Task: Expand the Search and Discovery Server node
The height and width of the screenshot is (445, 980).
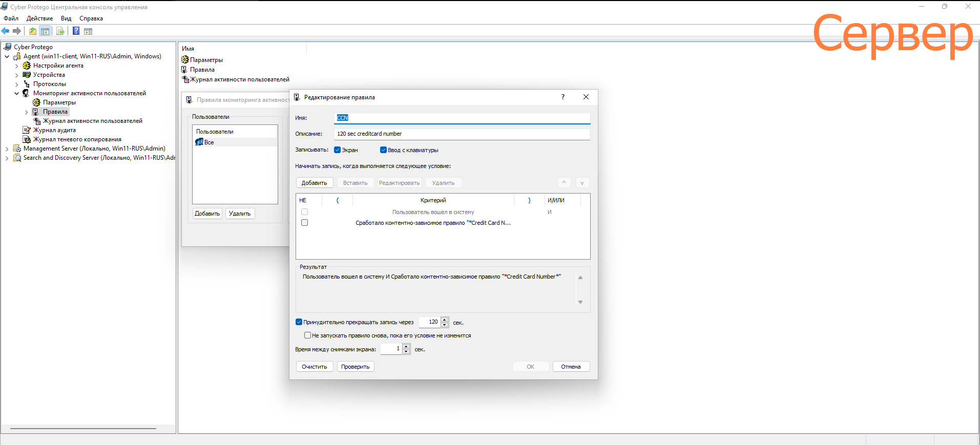Action: click(x=7, y=158)
